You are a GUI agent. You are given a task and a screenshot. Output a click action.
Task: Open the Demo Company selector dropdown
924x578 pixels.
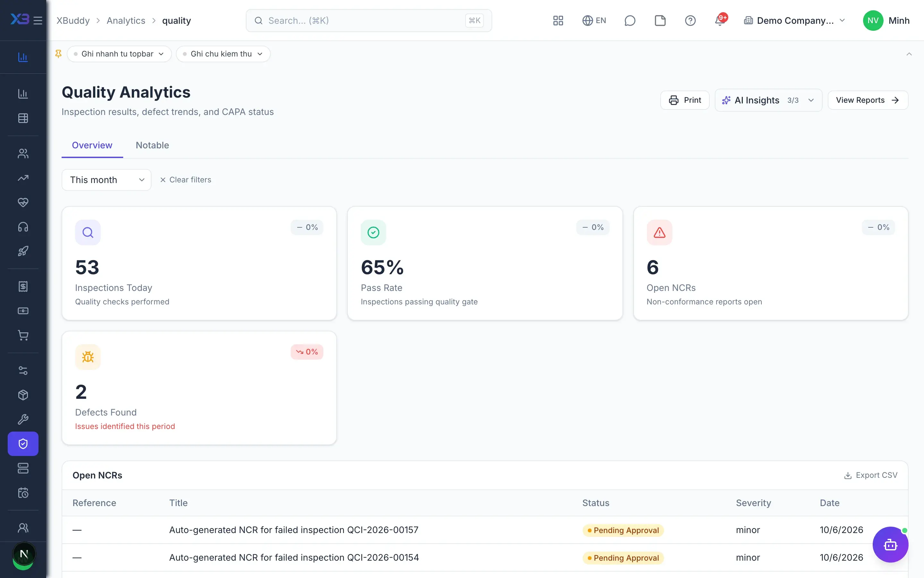(x=795, y=21)
